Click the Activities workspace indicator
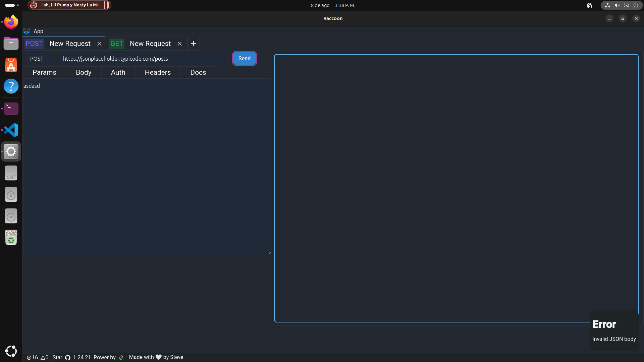This screenshot has width=644, height=362. [12, 5]
